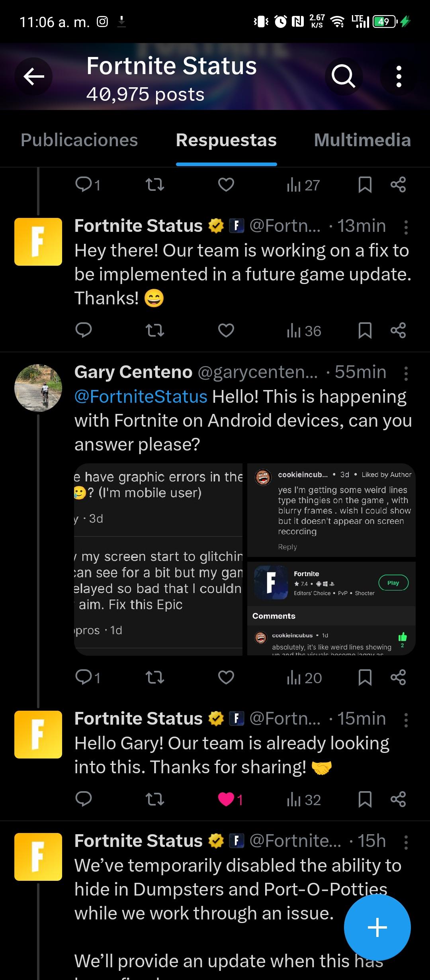Repost Gary Centeno's Android issue post
Viewport: 430px width, 980px height.
pyautogui.click(x=154, y=677)
